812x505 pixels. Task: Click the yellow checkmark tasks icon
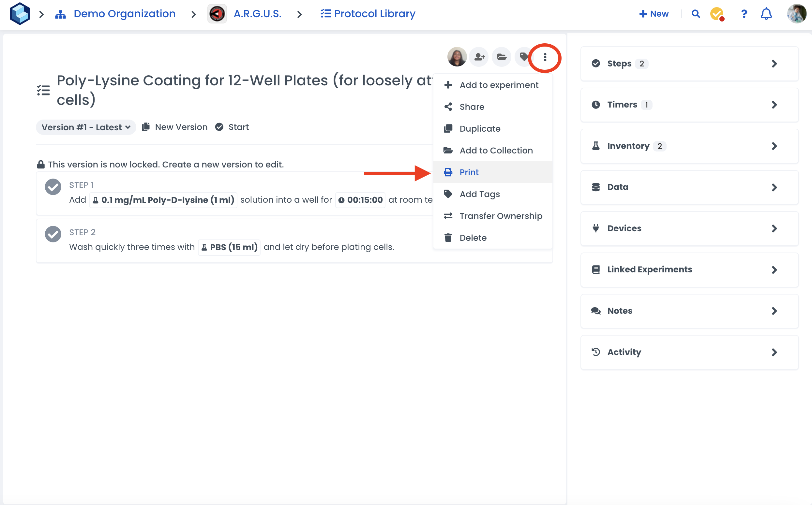(x=716, y=14)
